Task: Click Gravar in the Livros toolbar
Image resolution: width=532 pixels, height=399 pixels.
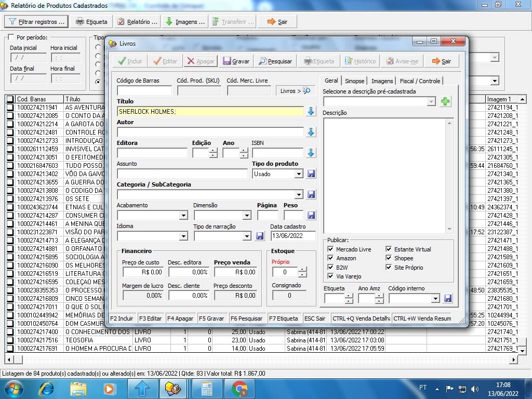Action: coord(236,61)
